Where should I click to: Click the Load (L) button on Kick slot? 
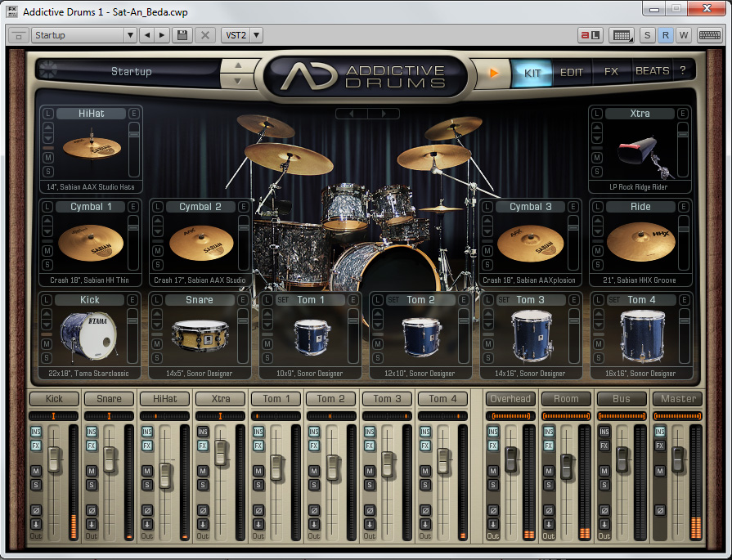click(48, 300)
